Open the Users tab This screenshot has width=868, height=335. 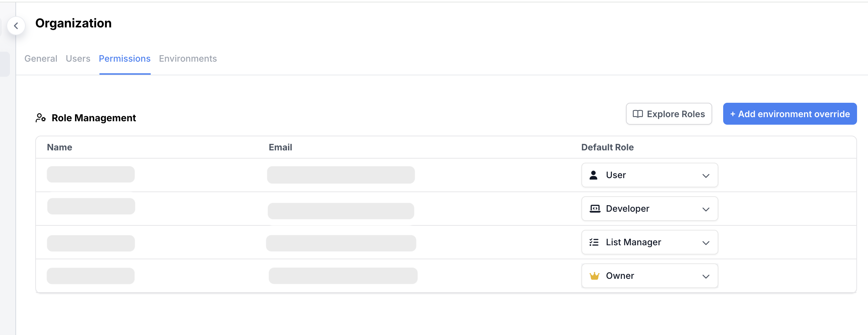pyautogui.click(x=78, y=59)
